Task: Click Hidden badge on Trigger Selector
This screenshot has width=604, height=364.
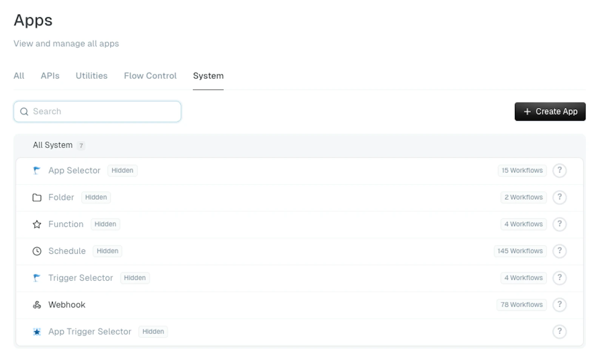Action: [135, 278]
